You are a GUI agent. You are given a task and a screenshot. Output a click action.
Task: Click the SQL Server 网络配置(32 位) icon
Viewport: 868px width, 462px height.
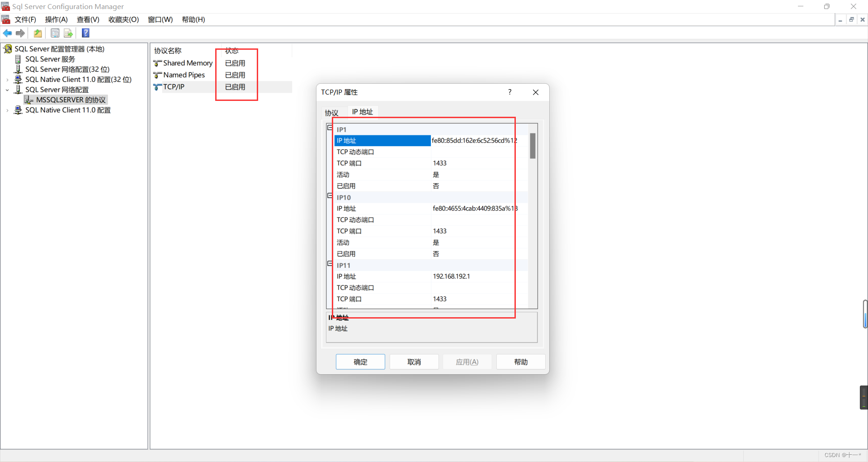pyautogui.click(x=18, y=69)
